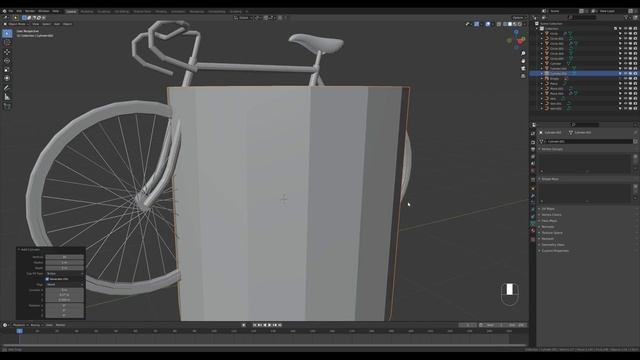Open the outliner filter dropdown
This screenshot has width=640, height=360.
(627, 18)
